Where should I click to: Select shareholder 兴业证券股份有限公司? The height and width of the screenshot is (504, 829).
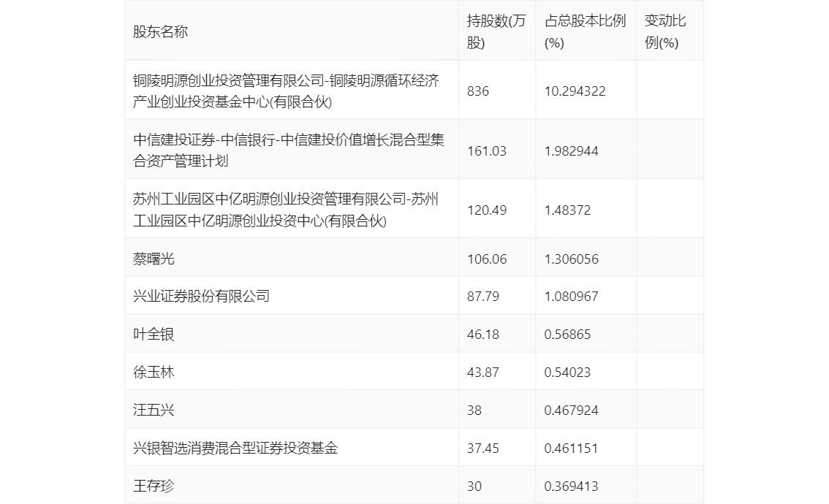click(x=202, y=296)
